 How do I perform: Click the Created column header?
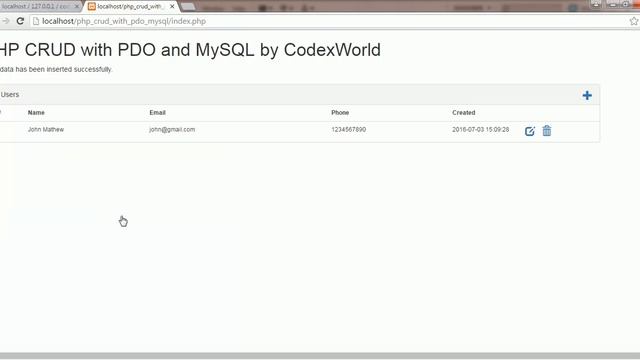click(464, 113)
